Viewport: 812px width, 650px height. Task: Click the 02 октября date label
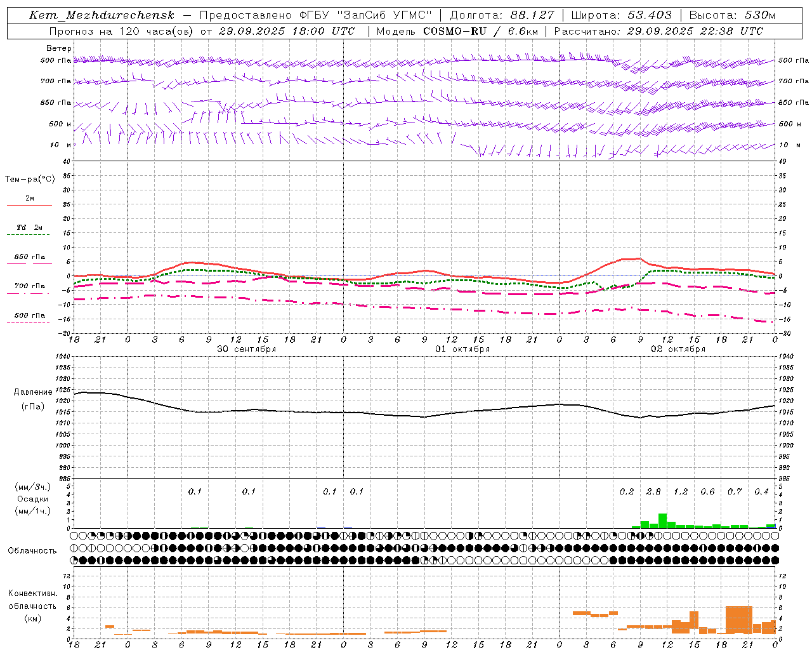click(x=678, y=349)
